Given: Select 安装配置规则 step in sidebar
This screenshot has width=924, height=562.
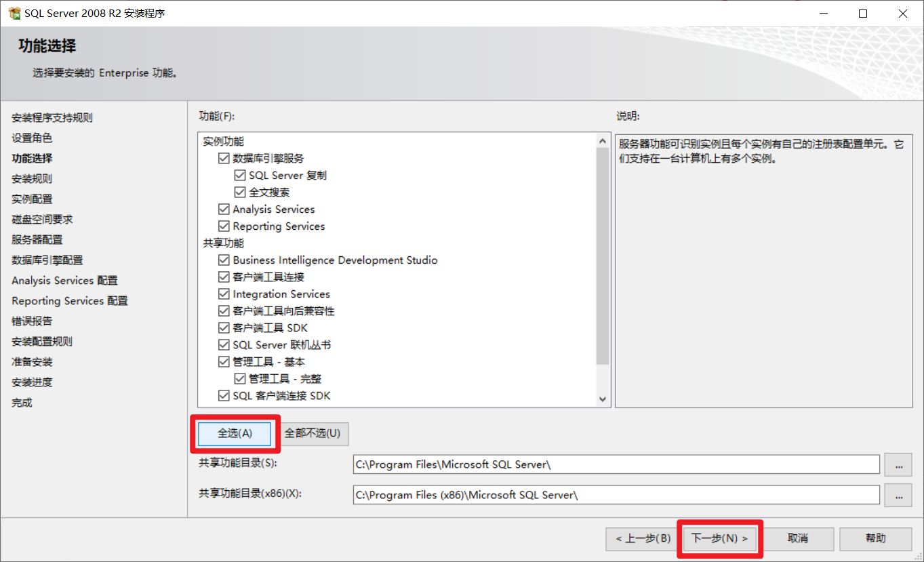Looking at the screenshot, I should (x=42, y=342).
